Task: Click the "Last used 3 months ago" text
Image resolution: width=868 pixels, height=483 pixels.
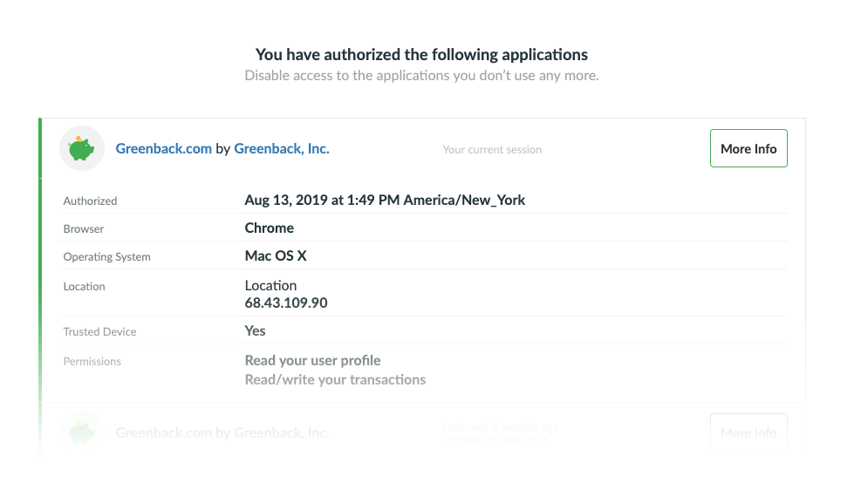Action: tap(500, 427)
